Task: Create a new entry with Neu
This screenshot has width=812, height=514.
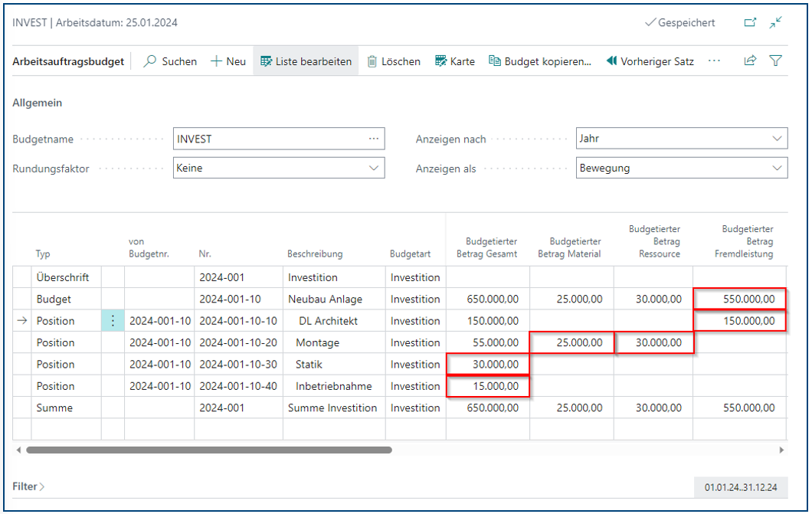Action: [228, 61]
